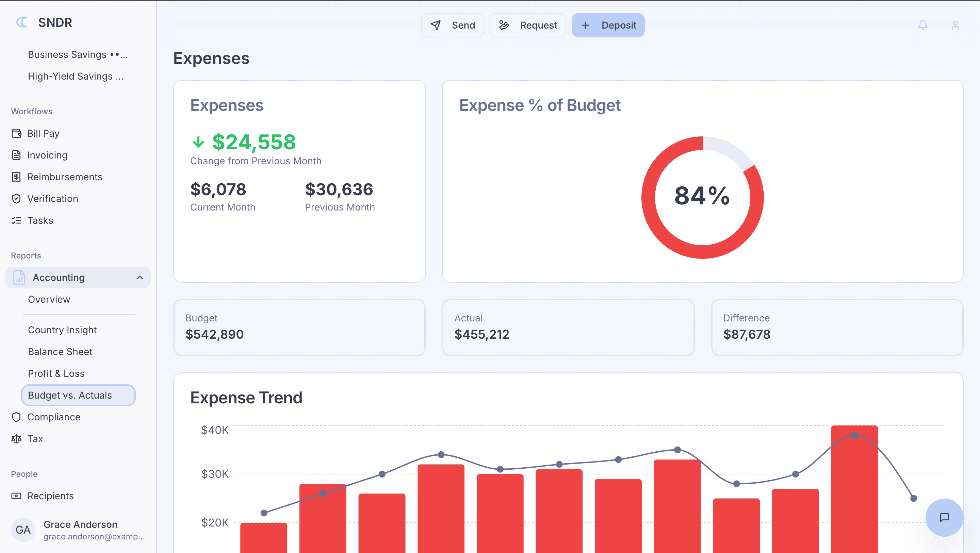Click the $20K axis label
Image resolution: width=980 pixels, height=553 pixels.
click(215, 522)
